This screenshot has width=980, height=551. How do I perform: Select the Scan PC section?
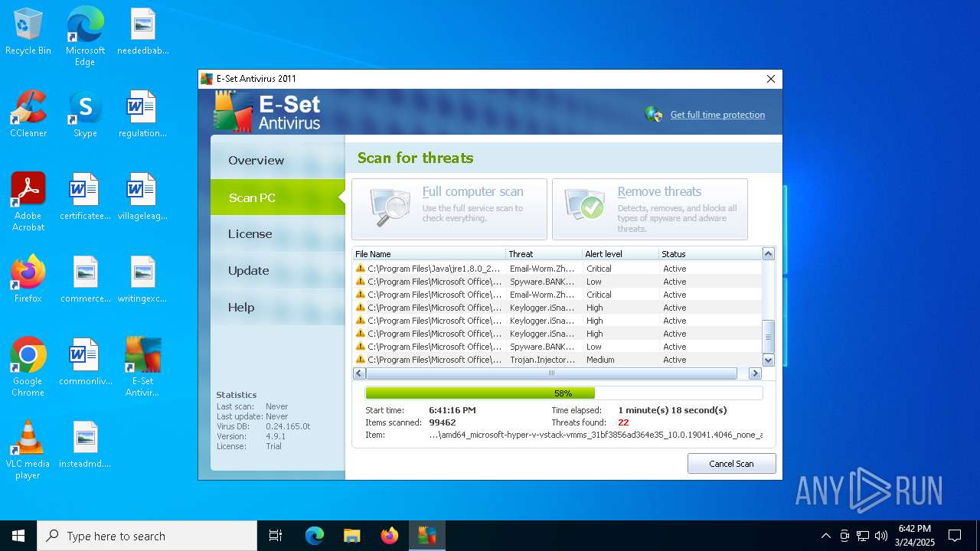[x=278, y=197]
